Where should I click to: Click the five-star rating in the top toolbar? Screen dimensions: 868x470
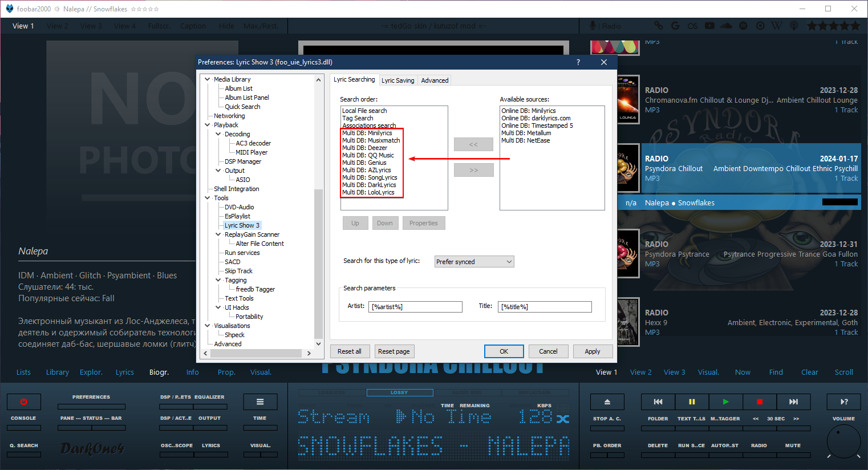pyautogui.click(x=833, y=26)
